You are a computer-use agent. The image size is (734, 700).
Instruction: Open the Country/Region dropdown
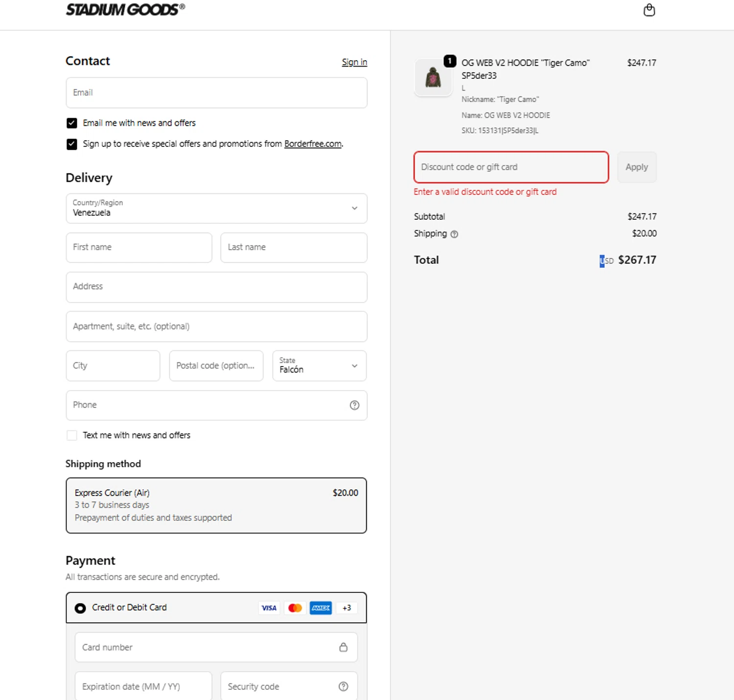pos(216,209)
